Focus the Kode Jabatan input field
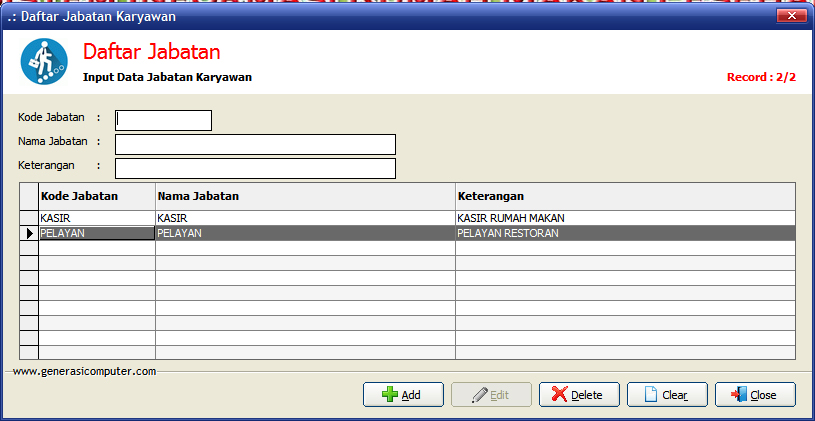The height and width of the screenshot is (421, 815). (164, 120)
